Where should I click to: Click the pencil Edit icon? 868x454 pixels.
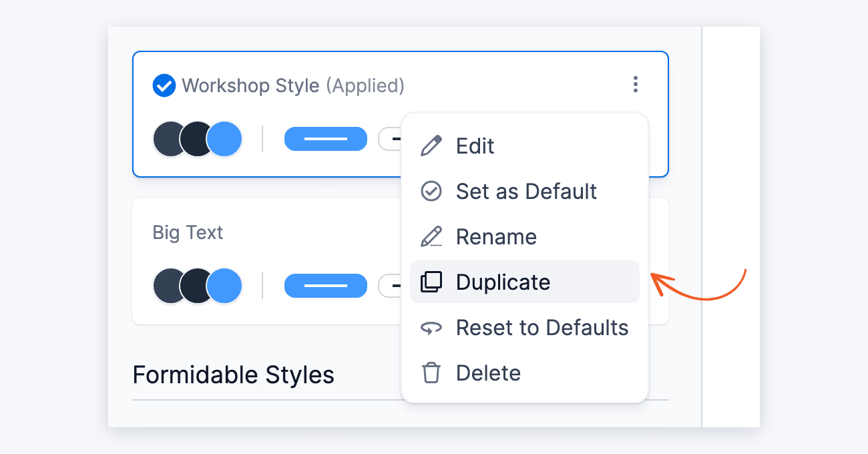pos(431,146)
